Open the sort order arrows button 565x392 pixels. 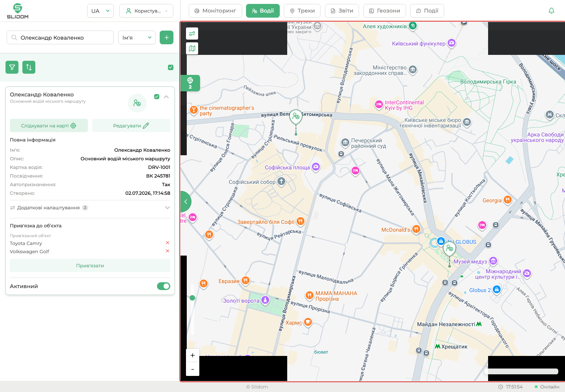point(29,67)
